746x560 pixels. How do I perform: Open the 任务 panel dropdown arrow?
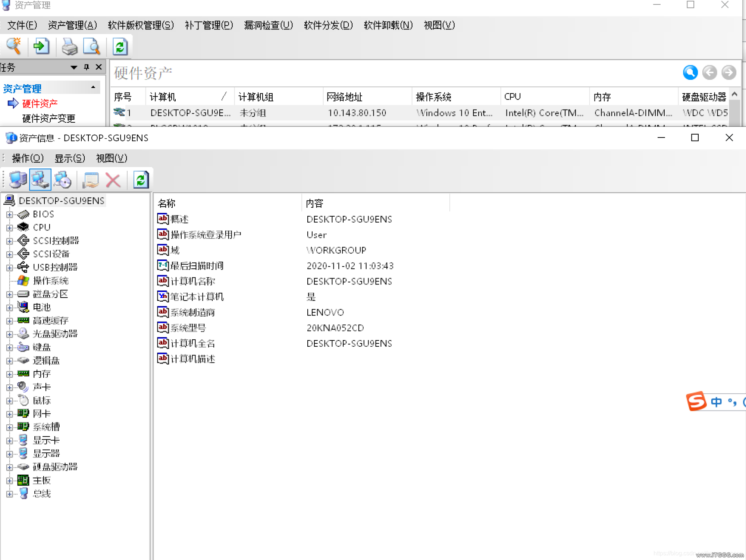point(74,67)
